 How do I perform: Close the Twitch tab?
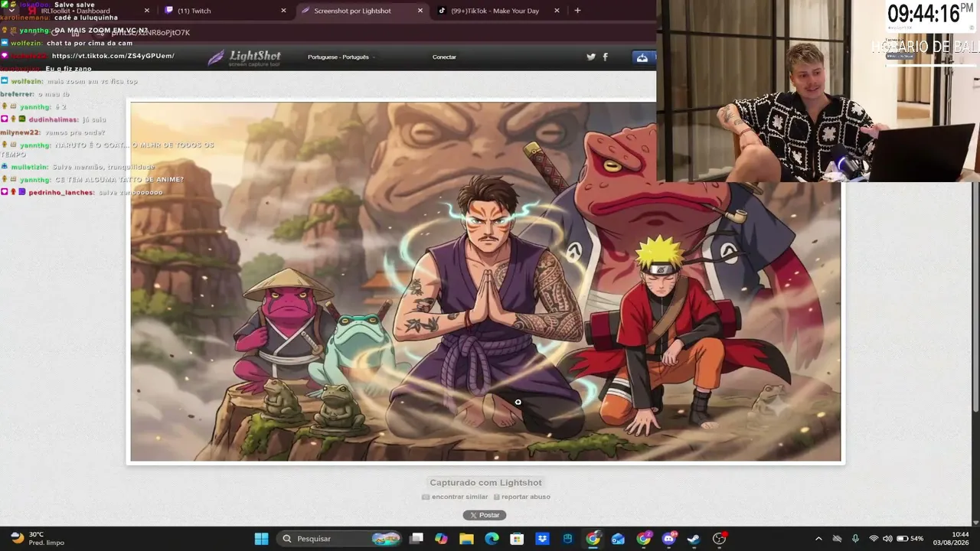(283, 11)
